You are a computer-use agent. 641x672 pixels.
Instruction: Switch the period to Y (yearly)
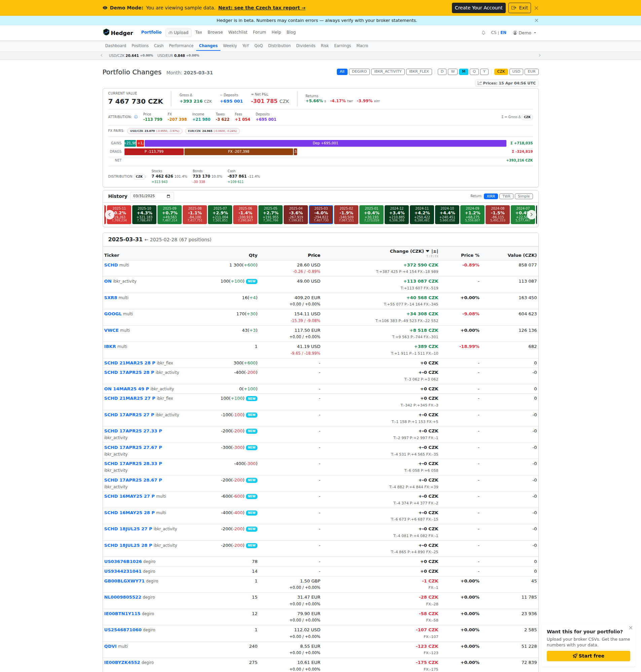[x=484, y=72]
